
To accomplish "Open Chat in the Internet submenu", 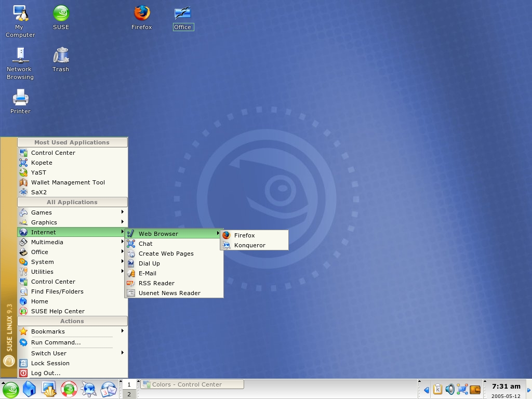I will click(x=174, y=244).
